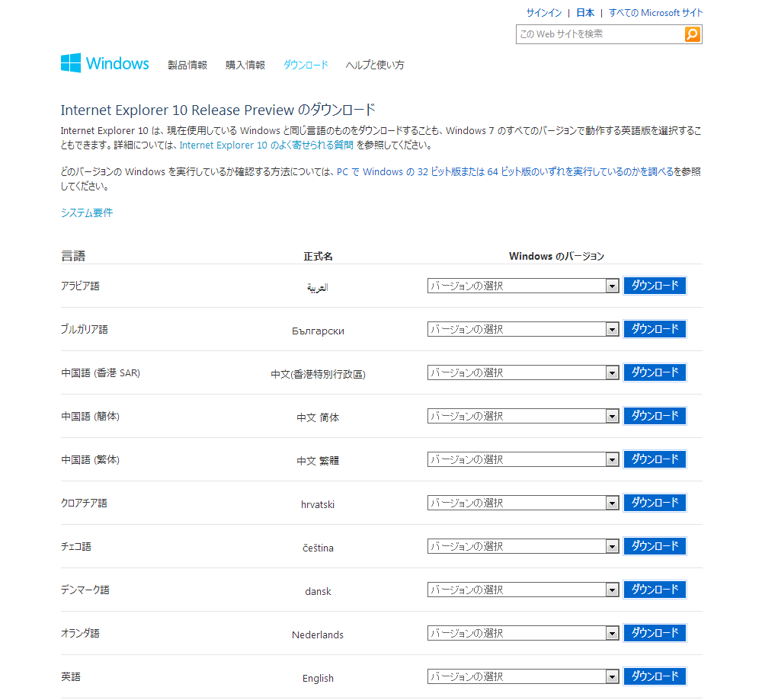
Task: Click the アラビア語 row label
Action: [80, 286]
